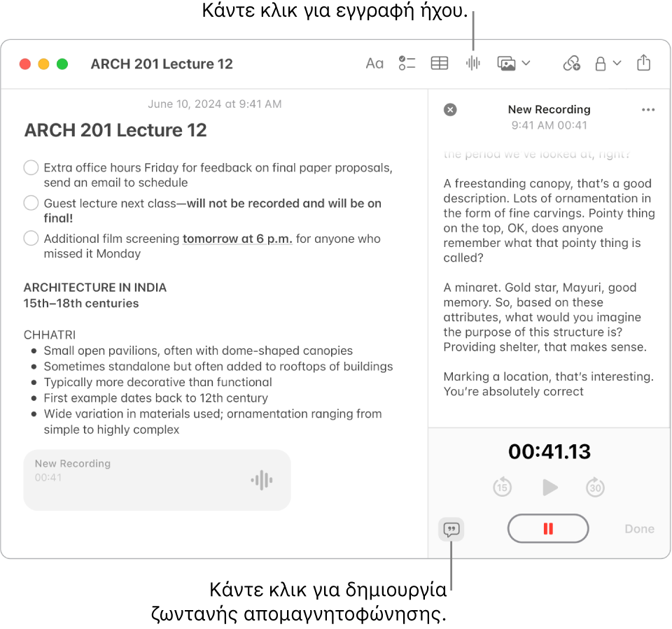
Task: Click 'Sometimes standalone' bullet line
Action: (x=218, y=367)
